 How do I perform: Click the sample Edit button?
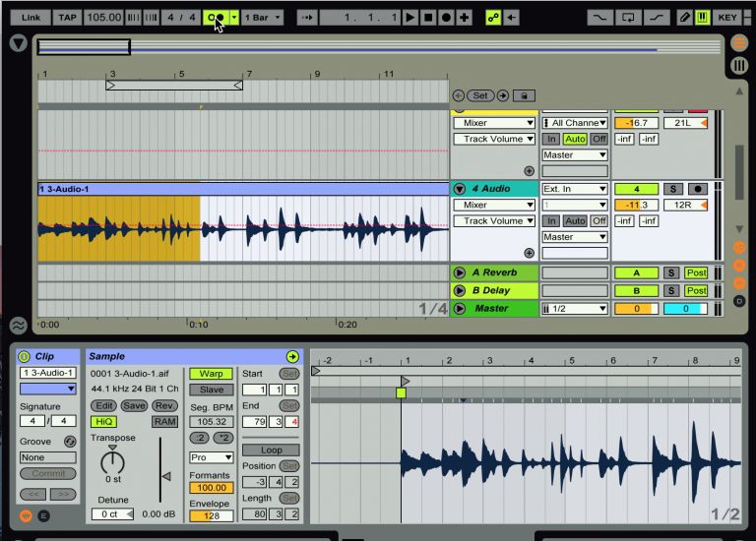103,405
